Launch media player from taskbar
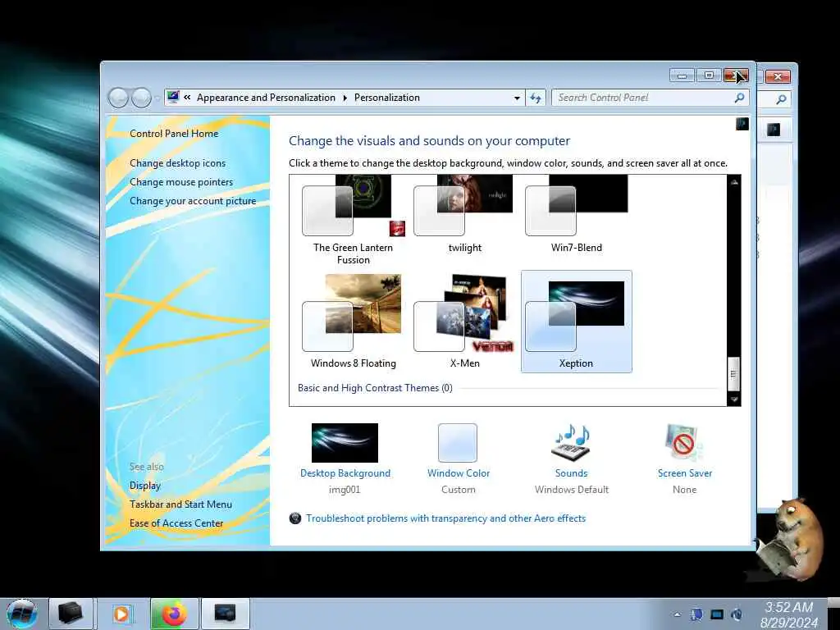 [121, 614]
